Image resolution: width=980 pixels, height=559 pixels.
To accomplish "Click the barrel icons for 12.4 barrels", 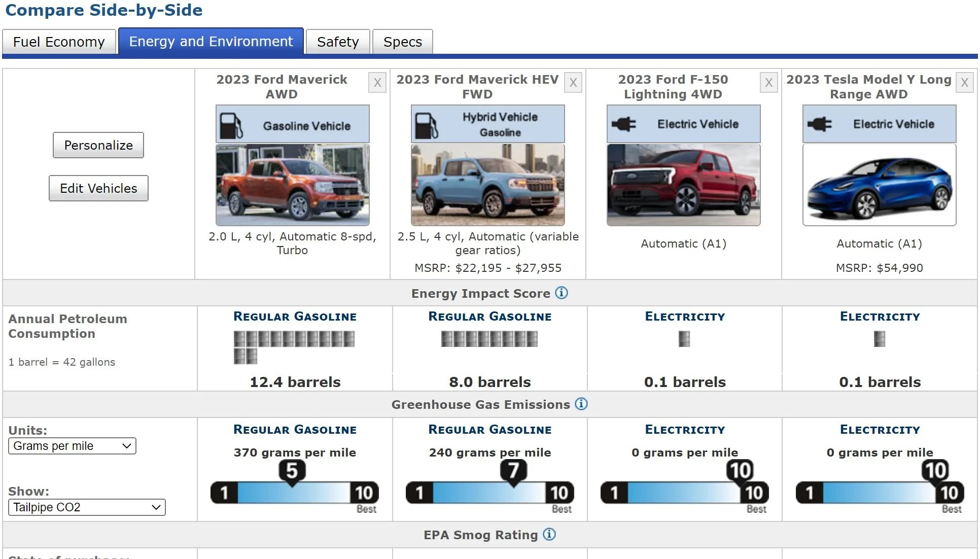I will [x=294, y=347].
